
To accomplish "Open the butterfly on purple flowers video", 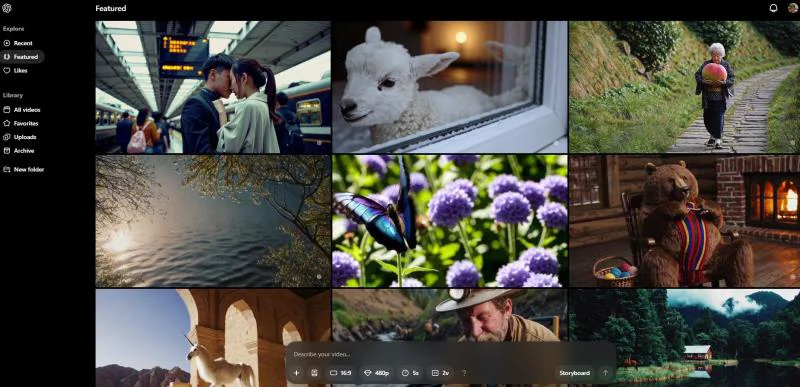I will click(x=449, y=221).
